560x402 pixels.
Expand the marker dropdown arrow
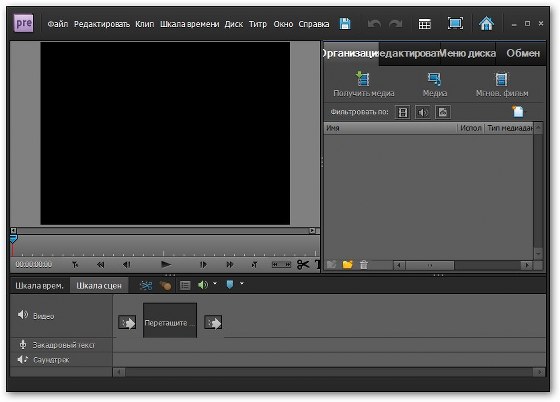[242, 283]
